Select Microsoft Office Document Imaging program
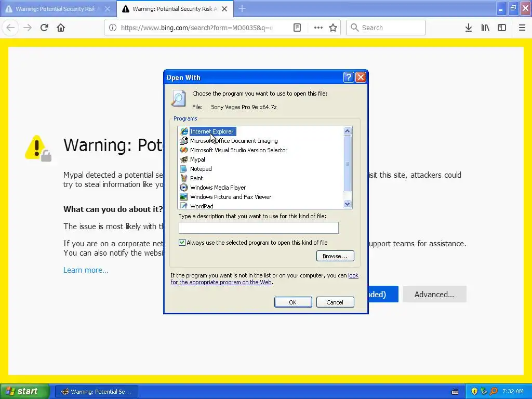 click(x=234, y=141)
